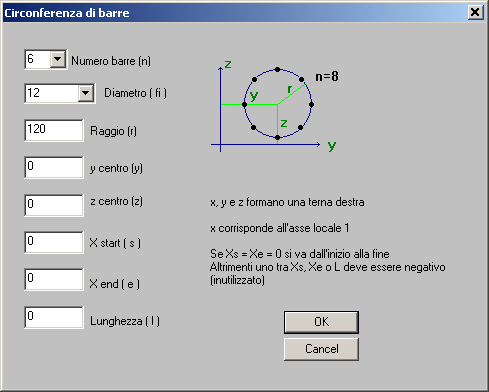Click the z centro (z) input field
The image size is (489, 392).
point(54,205)
